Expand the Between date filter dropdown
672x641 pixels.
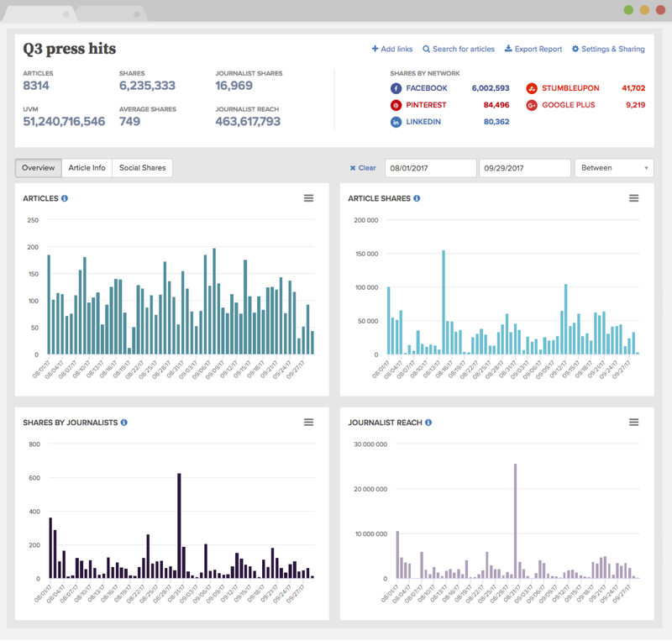[613, 168]
